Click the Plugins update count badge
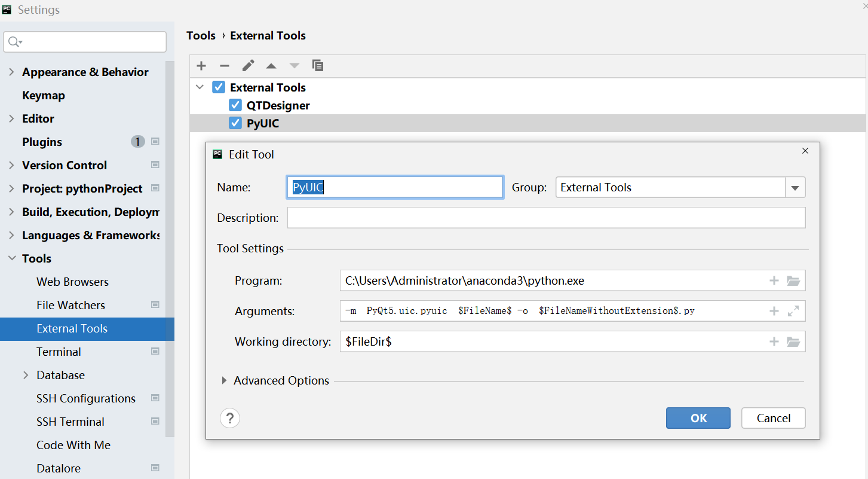868x479 pixels. tap(138, 142)
